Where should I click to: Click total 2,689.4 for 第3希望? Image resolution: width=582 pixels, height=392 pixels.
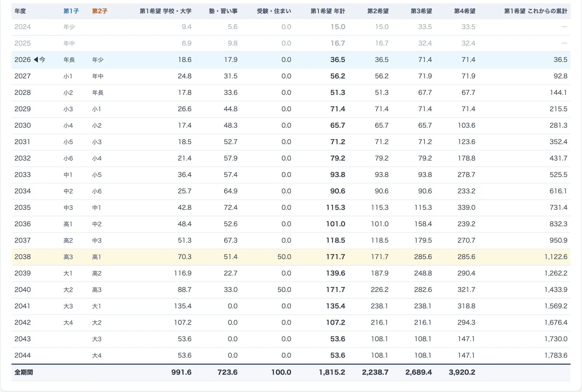[x=419, y=372]
